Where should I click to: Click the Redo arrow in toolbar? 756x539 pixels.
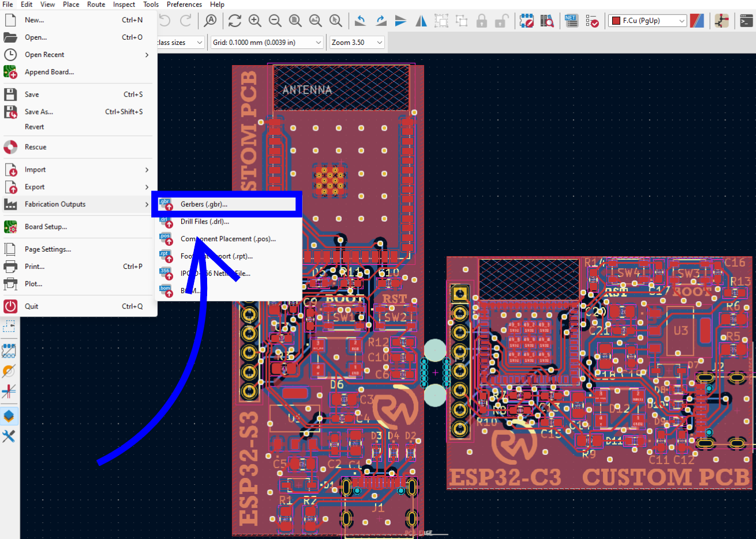click(186, 21)
